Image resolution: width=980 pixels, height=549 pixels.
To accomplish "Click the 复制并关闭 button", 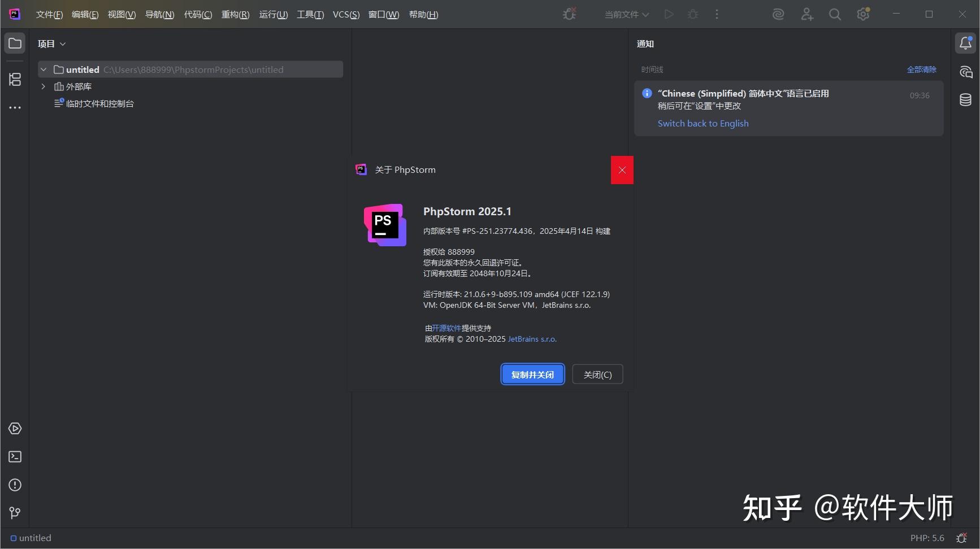I will tap(532, 374).
